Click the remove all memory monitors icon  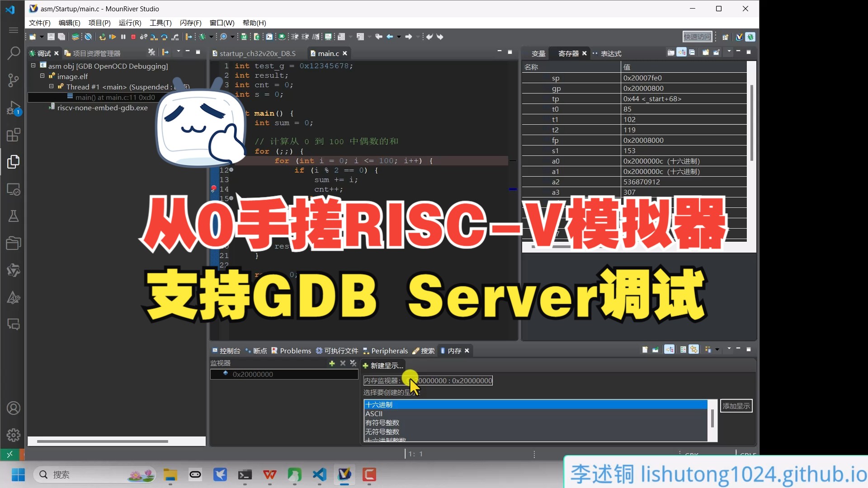tap(353, 363)
